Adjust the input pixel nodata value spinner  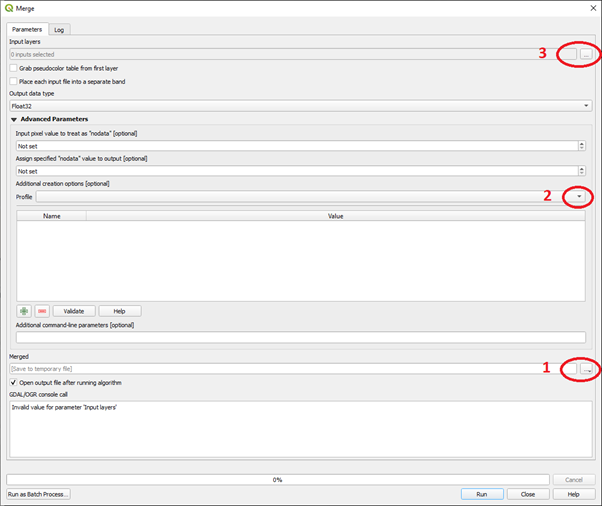click(x=582, y=145)
